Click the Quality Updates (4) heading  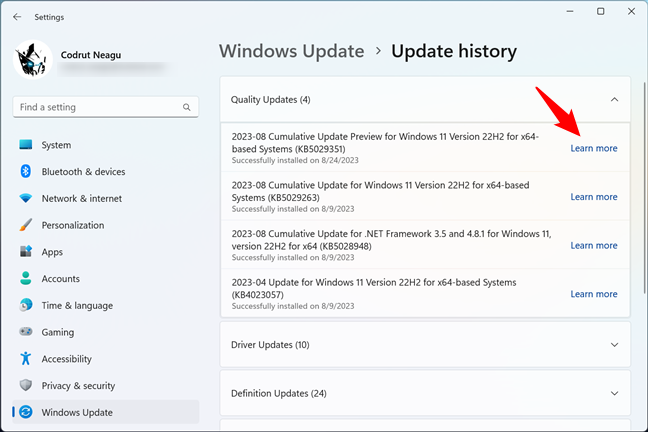click(270, 100)
